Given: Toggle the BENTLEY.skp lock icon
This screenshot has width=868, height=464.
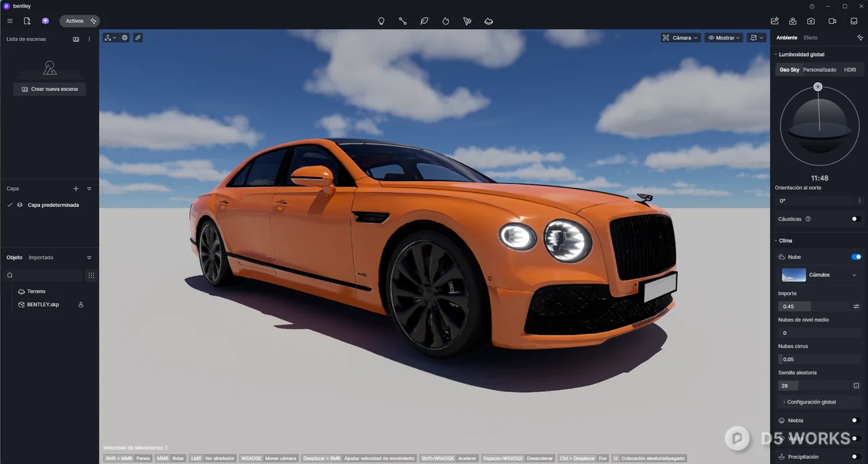Looking at the screenshot, I should pos(81,305).
